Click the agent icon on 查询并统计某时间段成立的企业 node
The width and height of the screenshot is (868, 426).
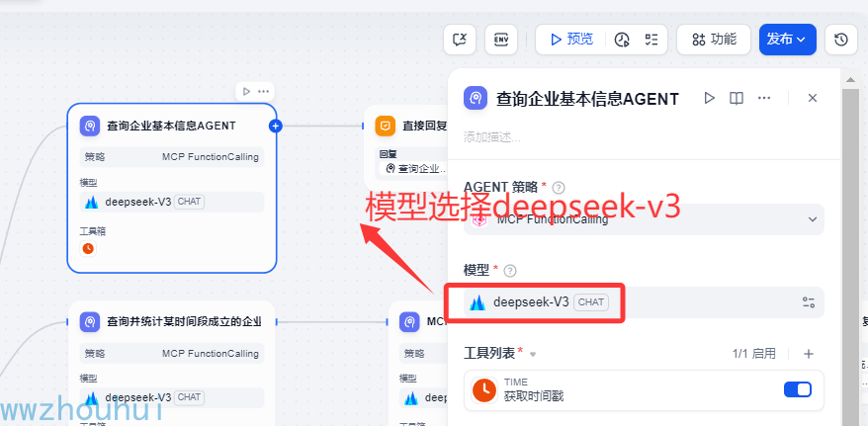point(90,321)
